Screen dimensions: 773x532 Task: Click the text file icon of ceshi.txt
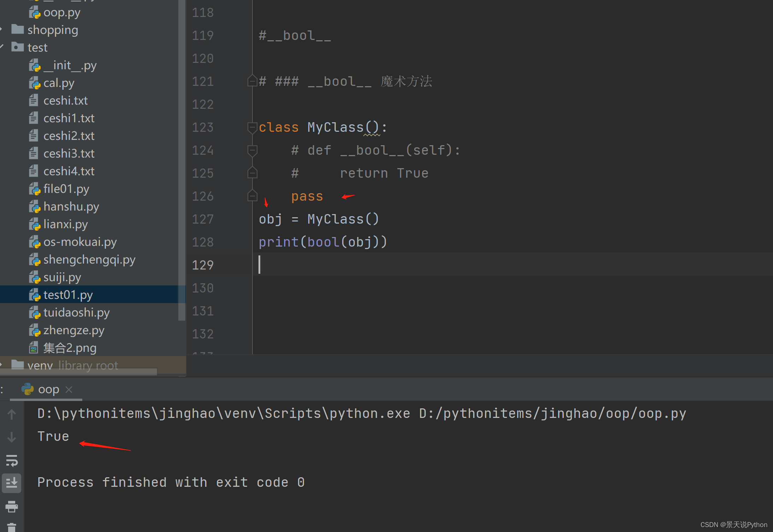pyautogui.click(x=34, y=100)
